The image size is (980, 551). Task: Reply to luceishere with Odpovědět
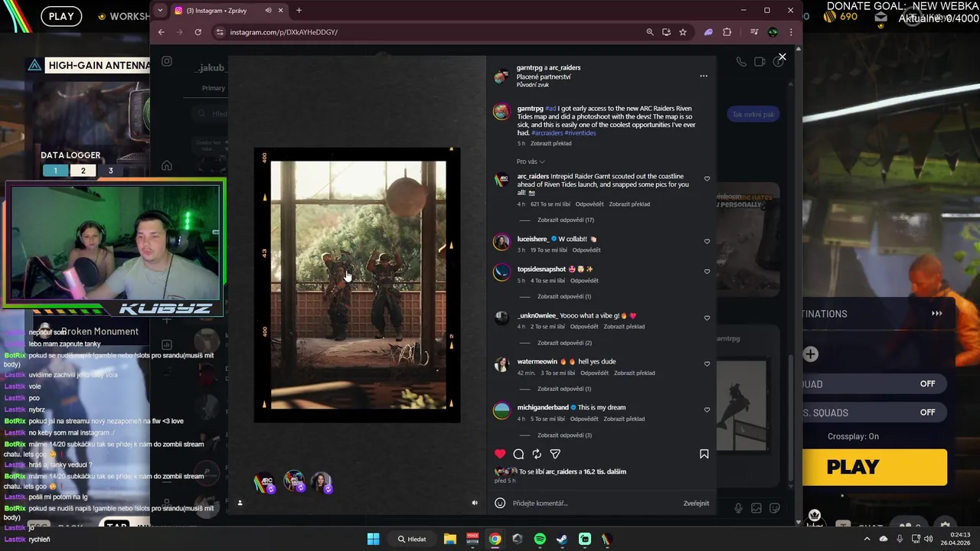coord(586,250)
